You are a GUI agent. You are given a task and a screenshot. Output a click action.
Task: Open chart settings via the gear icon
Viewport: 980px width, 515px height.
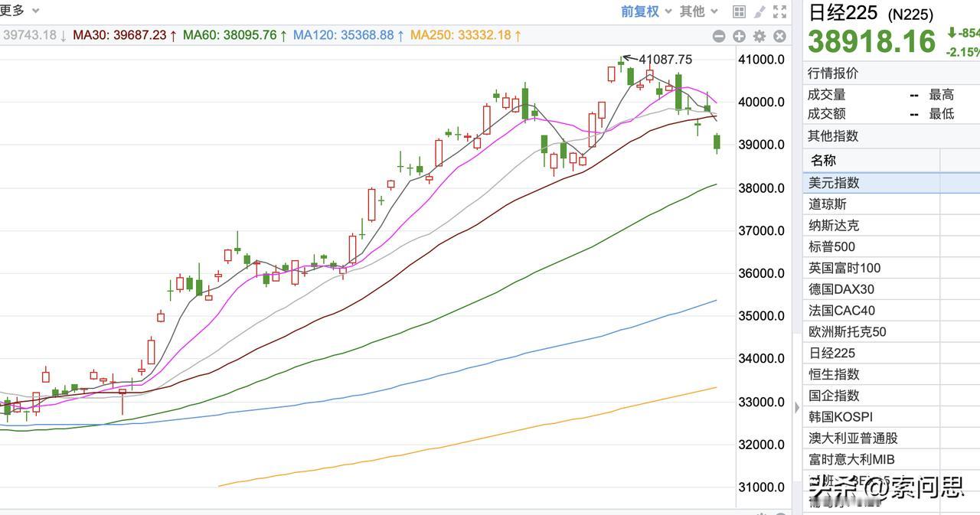(x=759, y=36)
